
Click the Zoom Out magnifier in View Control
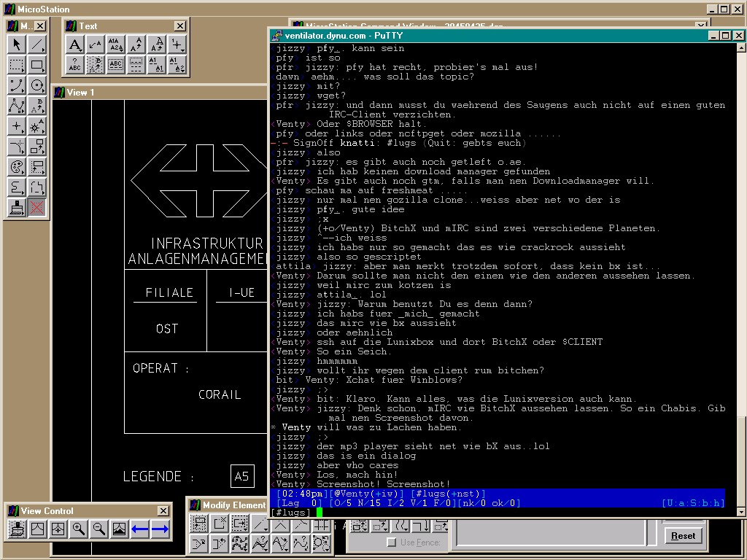[x=99, y=529]
